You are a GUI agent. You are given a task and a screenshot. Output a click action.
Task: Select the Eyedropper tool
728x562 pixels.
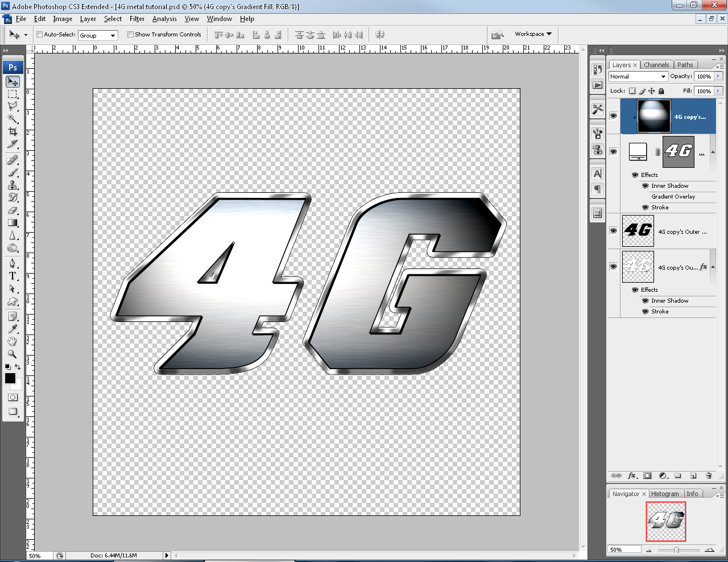(13, 329)
